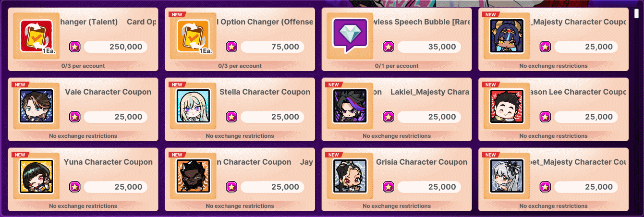The image size is (644, 217).
Task: Click the Vale Character Coupon title
Action: [108, 92]
